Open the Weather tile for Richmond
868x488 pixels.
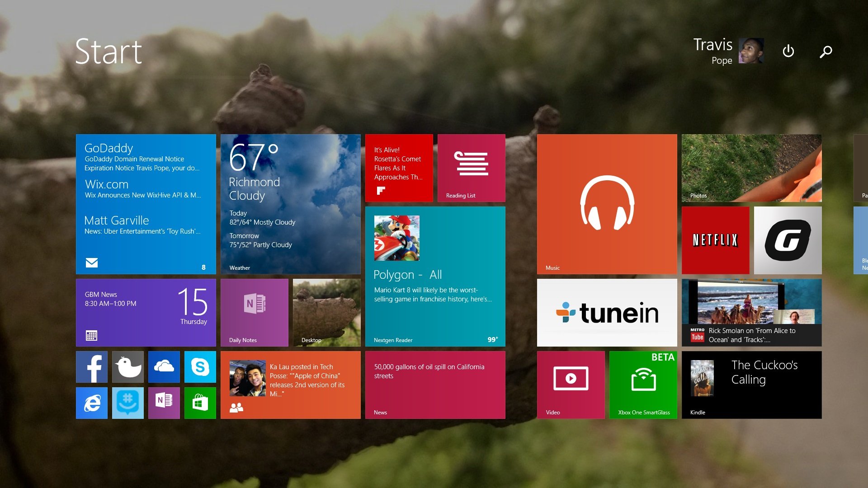pyautogui.click(x=290, y=204)
